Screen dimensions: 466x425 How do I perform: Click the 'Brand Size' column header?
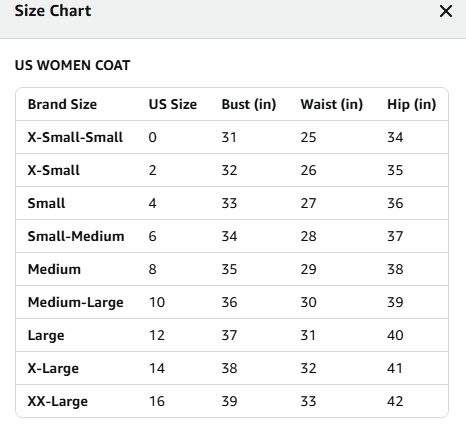click(x=62, y=104)
